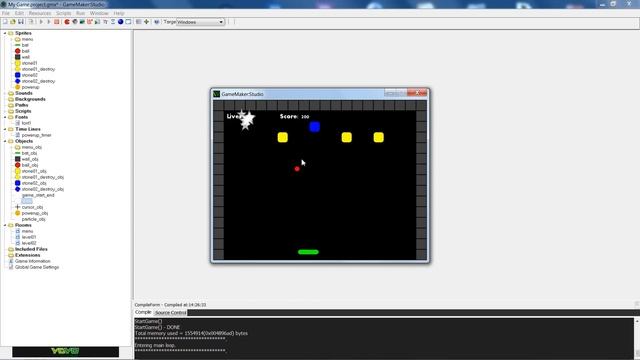Open the Resources menu

tap(40, 13)
